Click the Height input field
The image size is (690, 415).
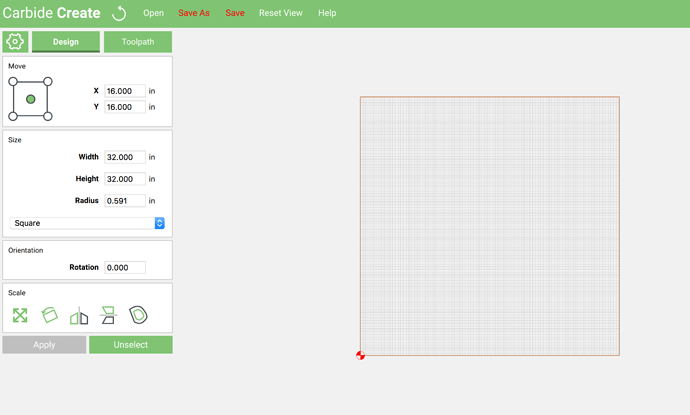[x=125, y=179]
